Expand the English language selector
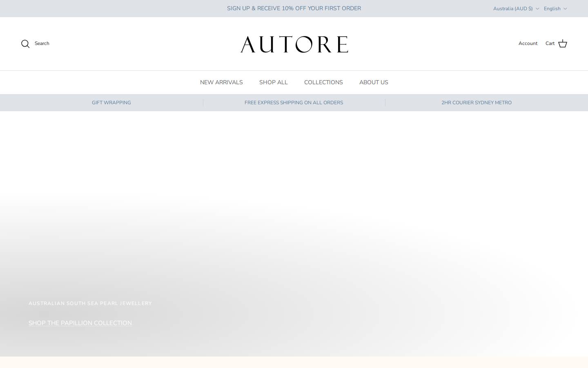This screenshot has width=588, height=368. tap(555, 9)
